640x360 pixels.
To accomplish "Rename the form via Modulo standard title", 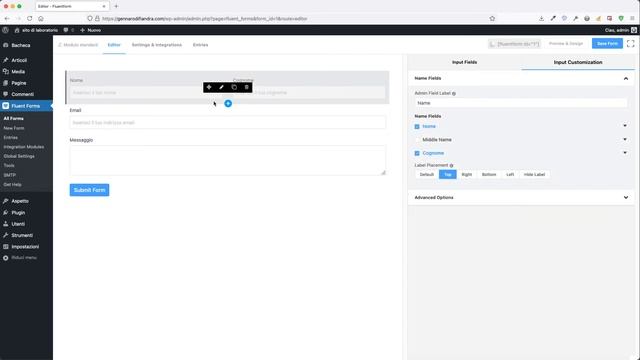I will pyautogui.click(x=78, y=45).
